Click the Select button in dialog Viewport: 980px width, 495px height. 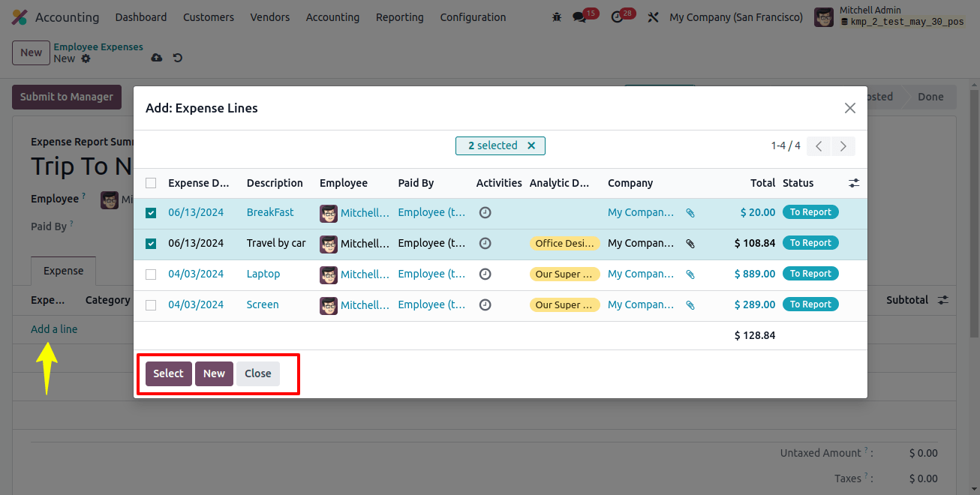[168, 373]
